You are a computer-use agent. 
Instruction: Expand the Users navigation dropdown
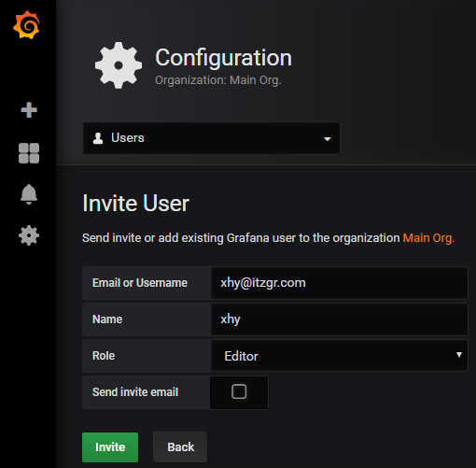[211, 138]
